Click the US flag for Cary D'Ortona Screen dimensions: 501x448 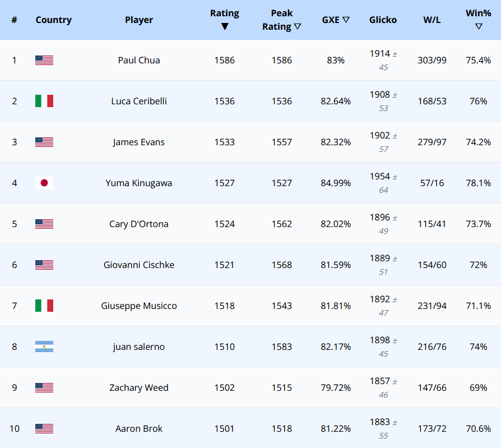pyautogui.click(x=44, y=224)
